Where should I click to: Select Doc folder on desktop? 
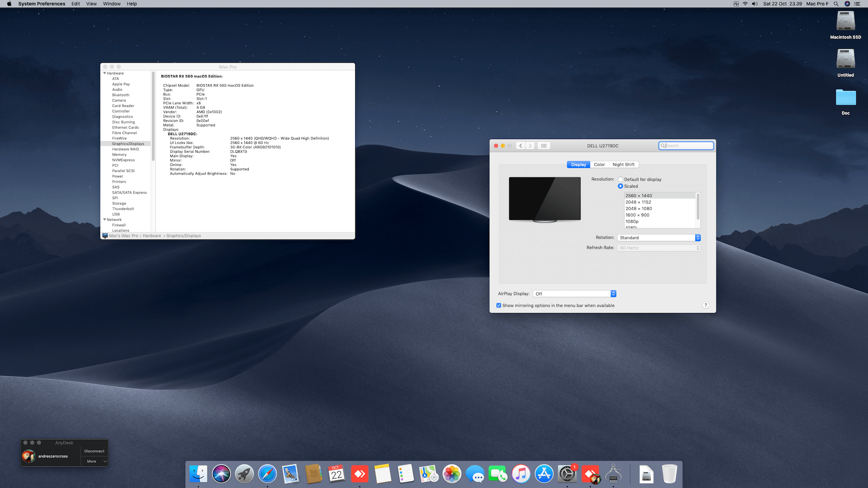845,101
